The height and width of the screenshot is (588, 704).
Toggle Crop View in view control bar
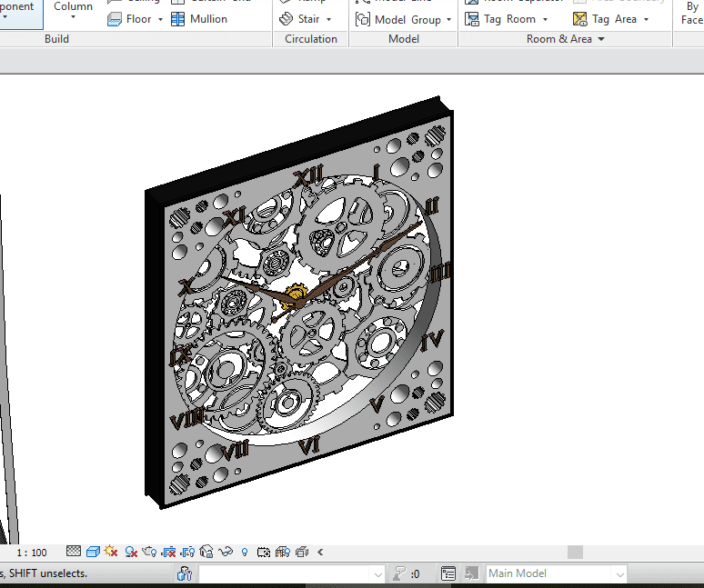click(x=169, y=552)
